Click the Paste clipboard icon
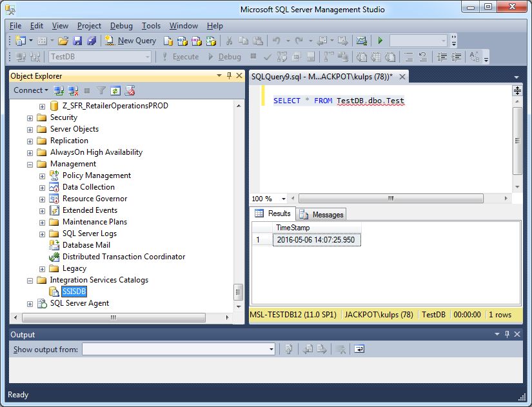This screenshot has height=407, width=532. (x=258, y=41)
